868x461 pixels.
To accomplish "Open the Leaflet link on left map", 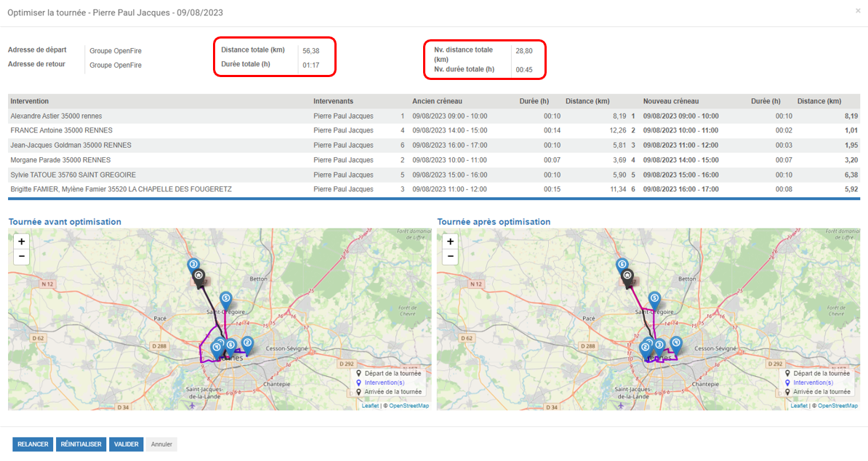I will 370,406.
